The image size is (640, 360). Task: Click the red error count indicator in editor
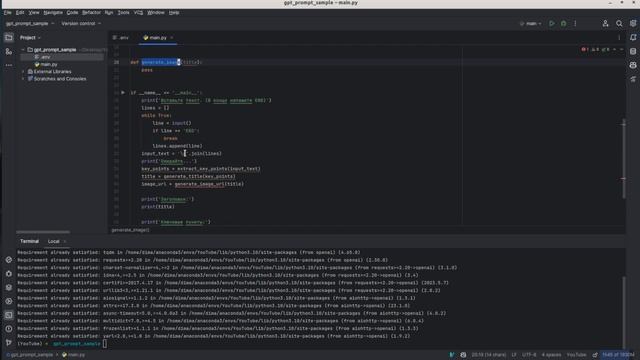point(584,49)
